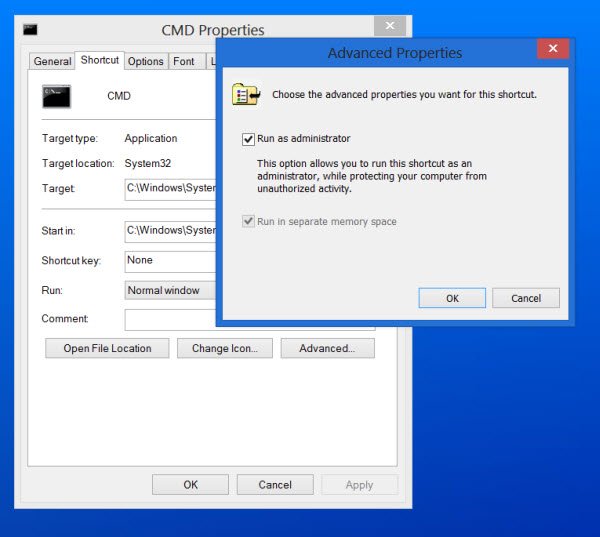Click the 'Shortcut key:' label
The width and height of the screenshot is (600, 537).
click(71, 261)
